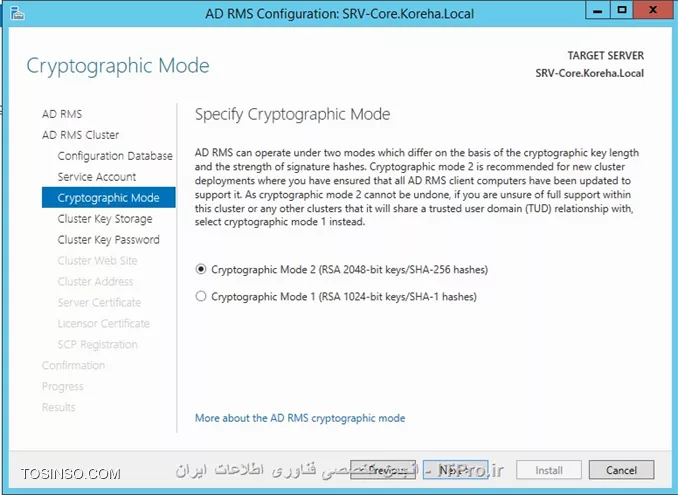Select Cryptographic Mode 2 radio button
Image resolution: width=678 pixels, height=495 pixels.
click(x=201, y=269)
